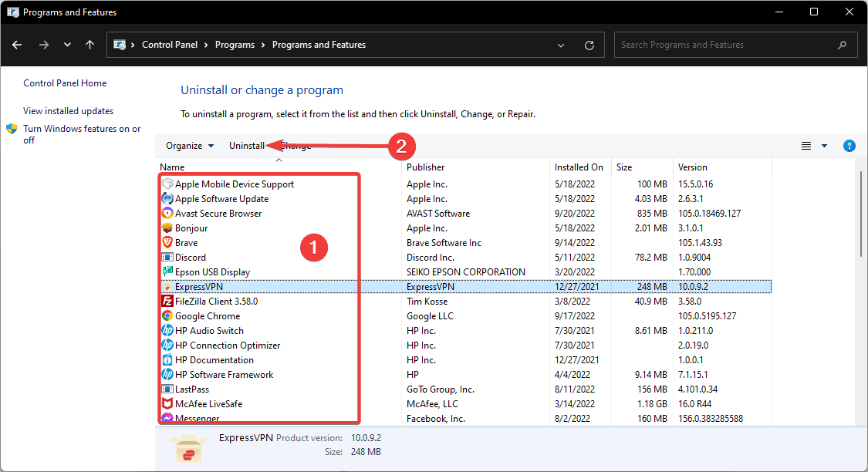Select the FileZilla Client icon

pos(167,302)
